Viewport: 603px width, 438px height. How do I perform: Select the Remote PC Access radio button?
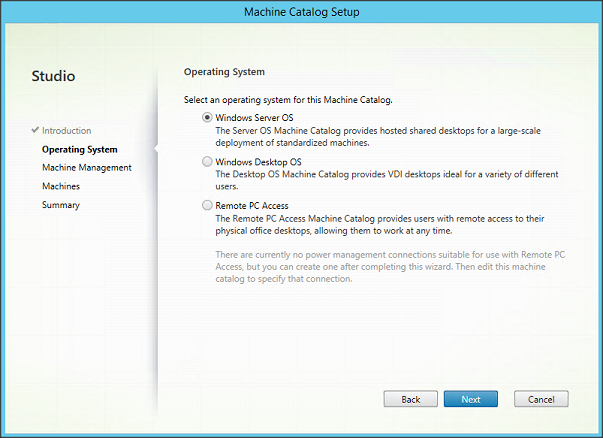[207, 205]
